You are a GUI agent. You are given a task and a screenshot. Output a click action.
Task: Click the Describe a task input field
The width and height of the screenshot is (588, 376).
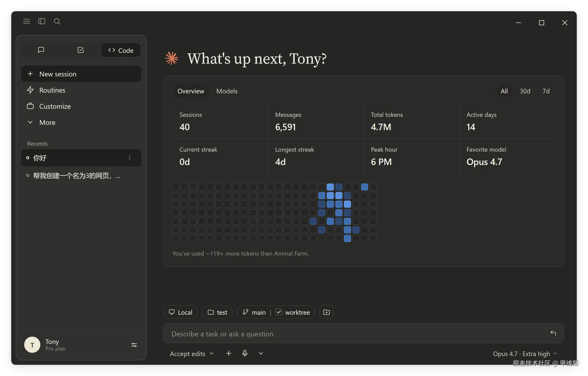point(363,334)
